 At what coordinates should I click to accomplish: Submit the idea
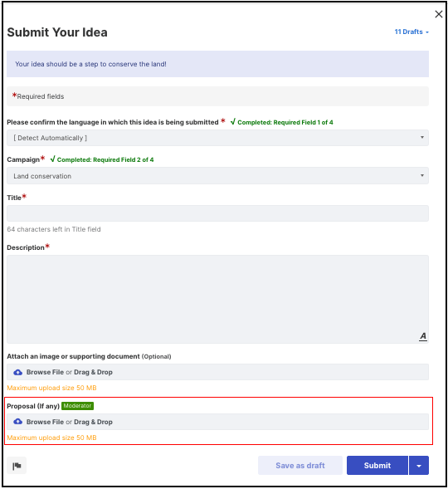(377, 465)
